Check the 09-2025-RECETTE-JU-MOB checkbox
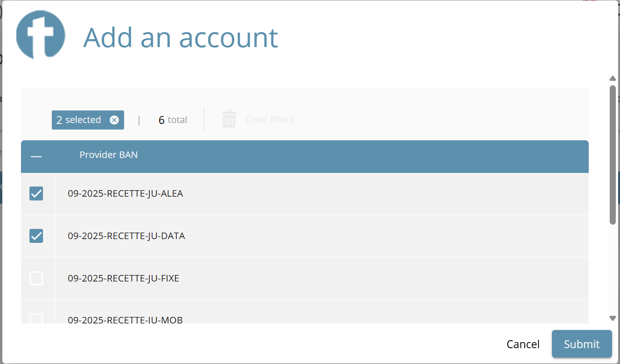 point(36,319)
